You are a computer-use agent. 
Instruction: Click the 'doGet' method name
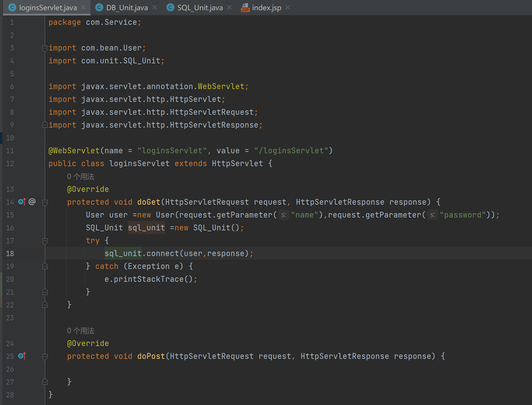(148, 202)
